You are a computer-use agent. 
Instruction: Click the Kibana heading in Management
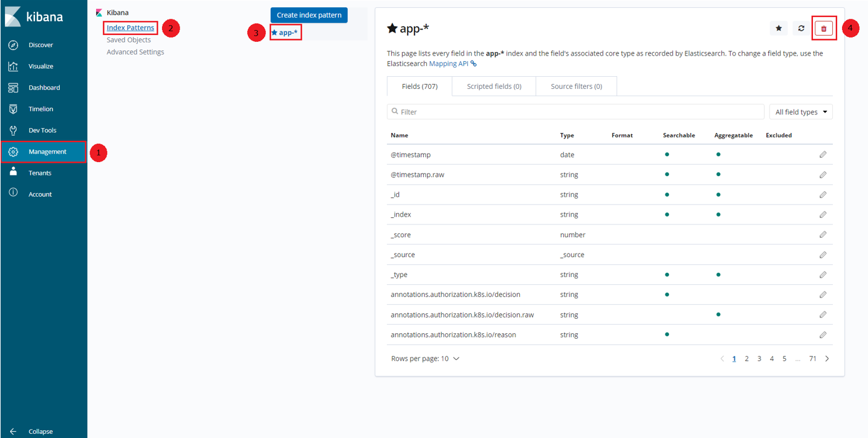click(117, 13)
